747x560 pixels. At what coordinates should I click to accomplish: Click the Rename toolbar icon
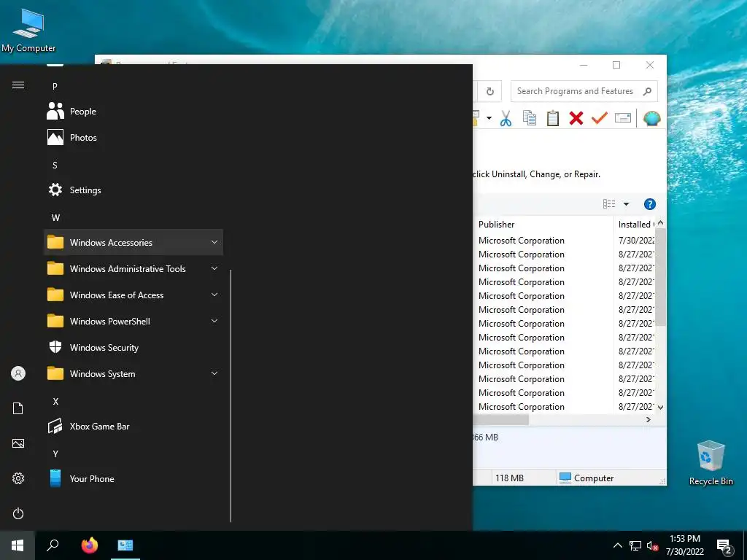[x=623, y=117]
